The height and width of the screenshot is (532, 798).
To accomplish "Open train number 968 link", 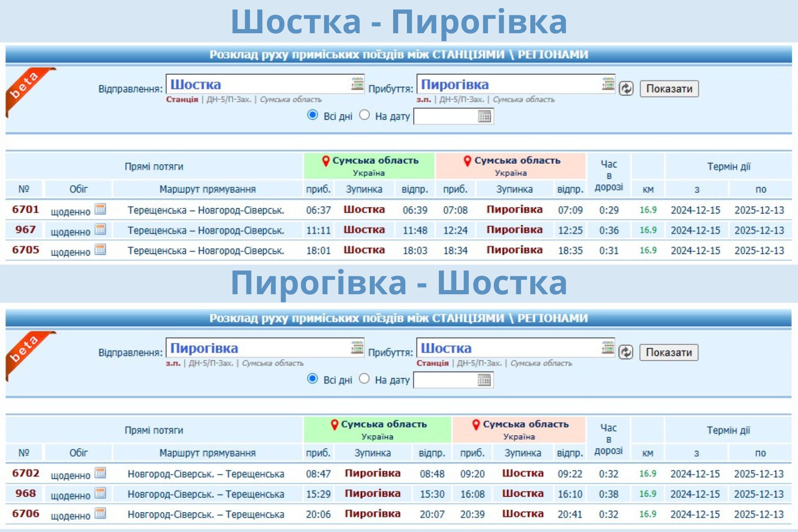I will click(x=25, y=493).
